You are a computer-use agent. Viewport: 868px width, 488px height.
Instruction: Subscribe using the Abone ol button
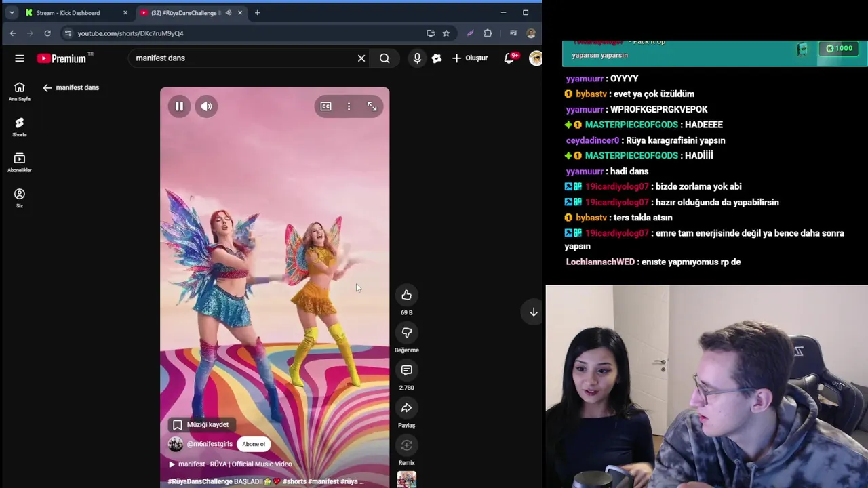click(254, 444)
